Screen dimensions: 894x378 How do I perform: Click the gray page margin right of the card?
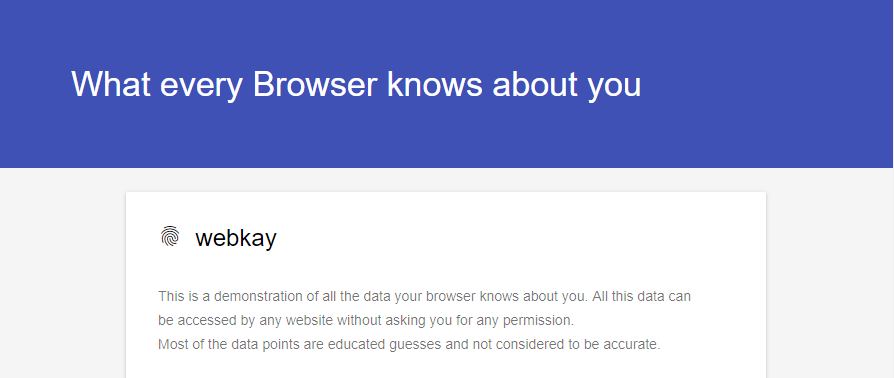pos(830,274)
